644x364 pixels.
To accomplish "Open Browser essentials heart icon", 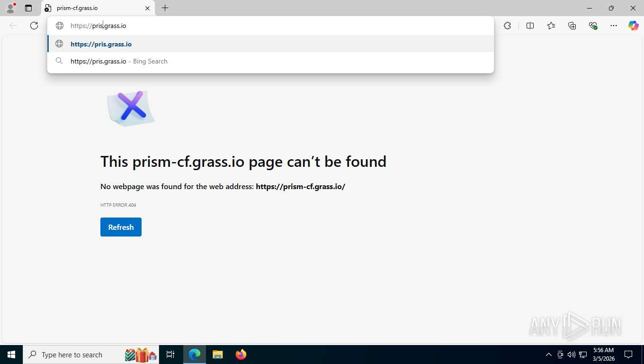I will [x=593, y=26].
